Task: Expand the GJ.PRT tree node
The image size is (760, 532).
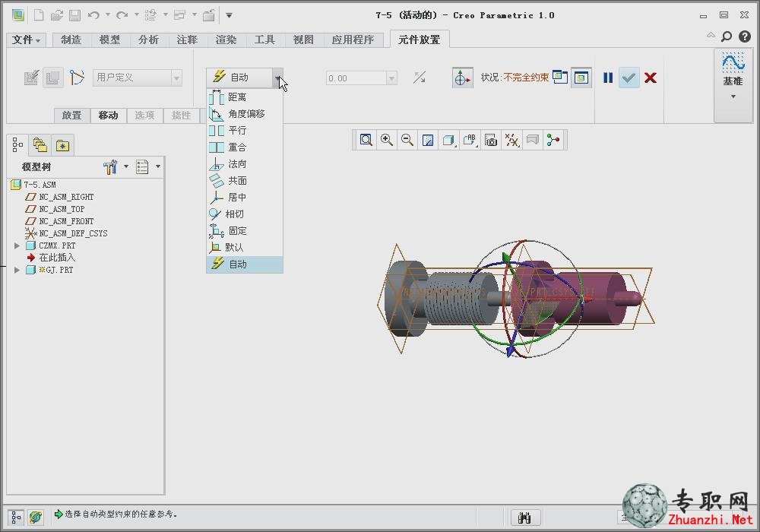Action: click(17, 270)
